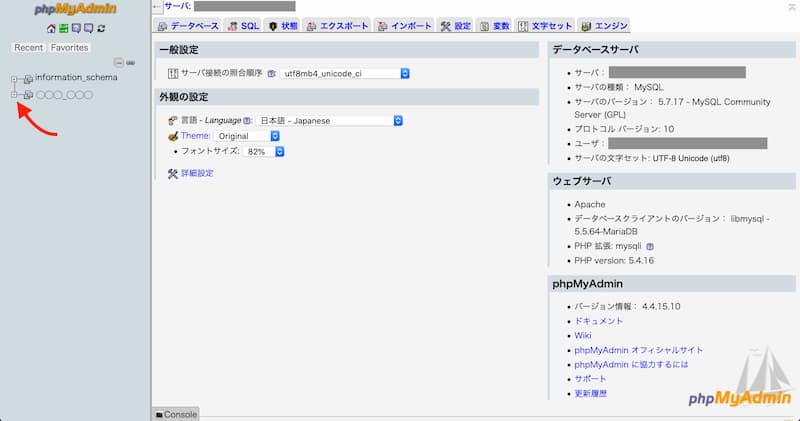This screenshot has height=421, width=800.
Task: Reload navigation panel with refresh icon
Action: [x=101, y=29]
